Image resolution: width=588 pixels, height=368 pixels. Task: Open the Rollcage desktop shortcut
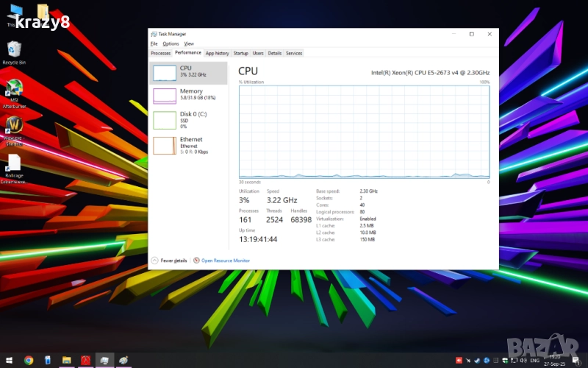13,163
